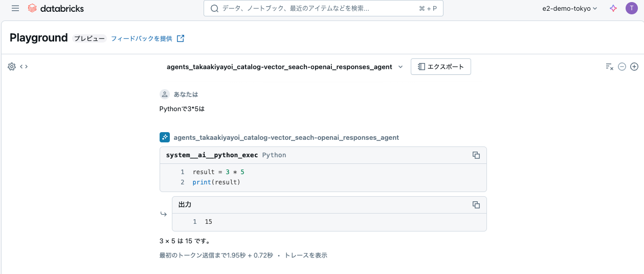Click the system__ai__python_exec tool header
This screenshot has width=644, height=274.
pyautogui.click(x=212, y=155)
